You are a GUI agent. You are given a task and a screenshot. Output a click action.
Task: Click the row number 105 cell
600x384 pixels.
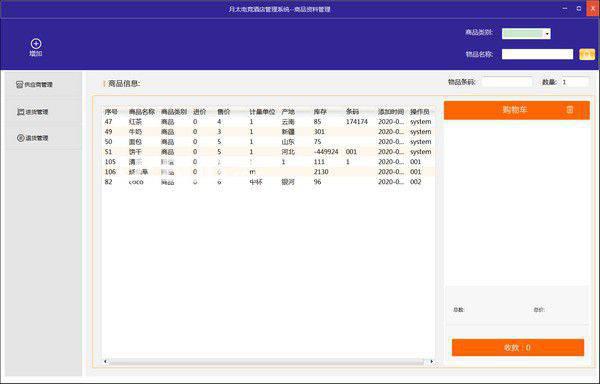(x=110, y=162)
